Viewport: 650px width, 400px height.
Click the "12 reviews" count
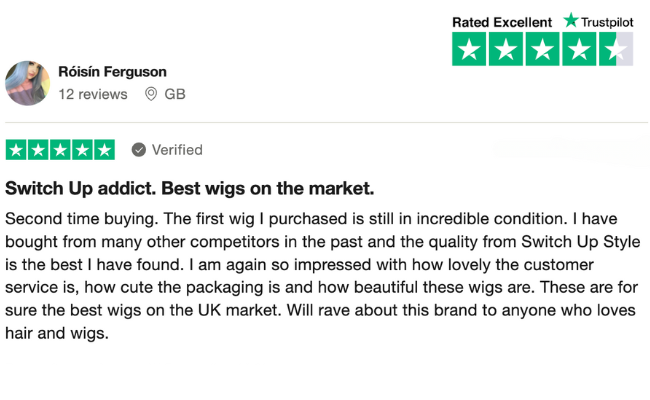click(x=93, y=94)
